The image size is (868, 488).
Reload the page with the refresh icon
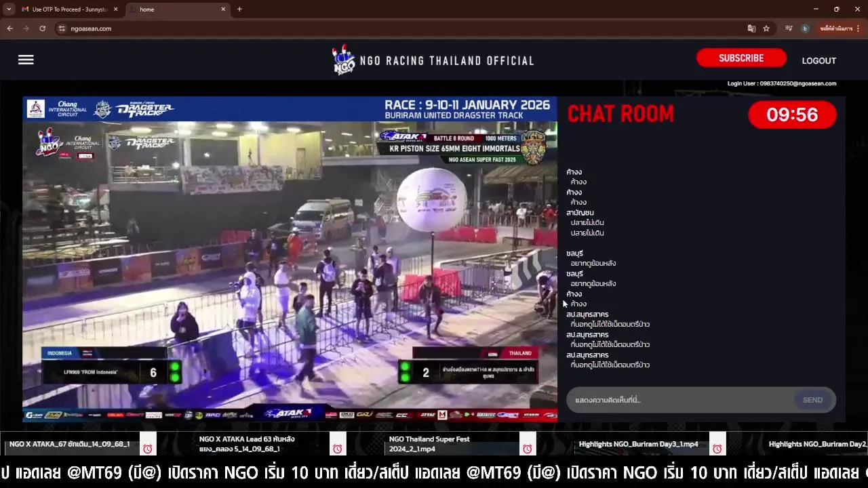pos(42,28)
